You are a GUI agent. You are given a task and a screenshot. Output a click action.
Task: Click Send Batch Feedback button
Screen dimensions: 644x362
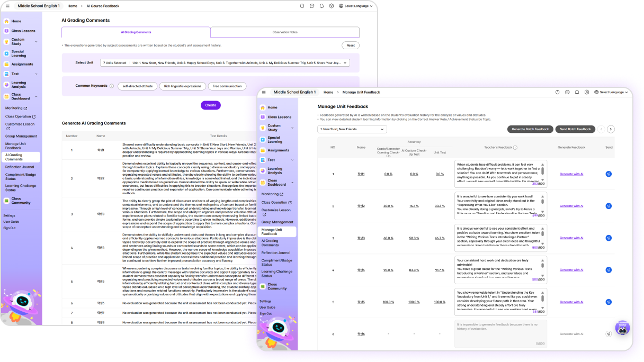point(576,129)
